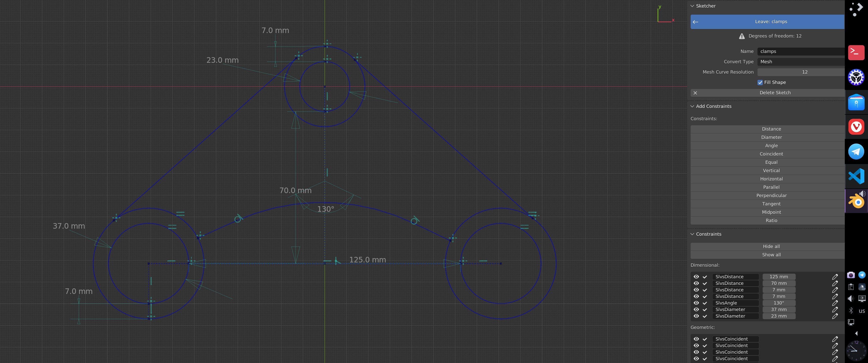This screenshot has width=868, height=363.
Task: Click pencil icon for 23 mm SlvsDiameter
Action: click(835, 316)
